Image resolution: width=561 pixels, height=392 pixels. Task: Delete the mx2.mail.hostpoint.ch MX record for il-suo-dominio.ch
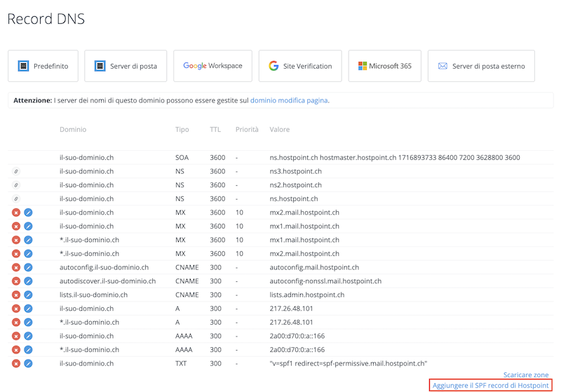point(16,212)
